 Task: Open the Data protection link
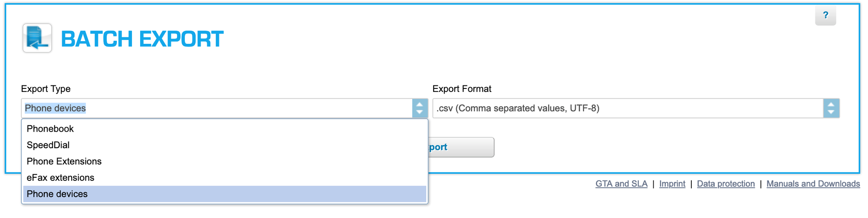coord(726,184)
